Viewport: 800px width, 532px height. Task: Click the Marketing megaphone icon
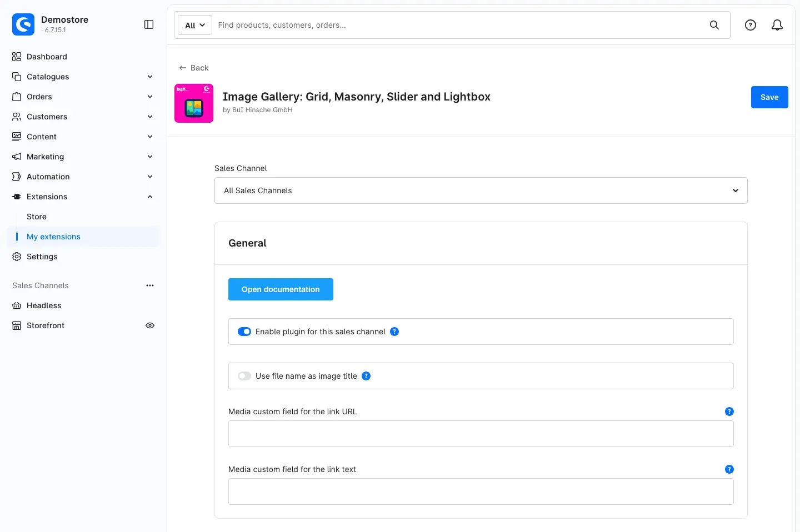[x=17, y=157]
